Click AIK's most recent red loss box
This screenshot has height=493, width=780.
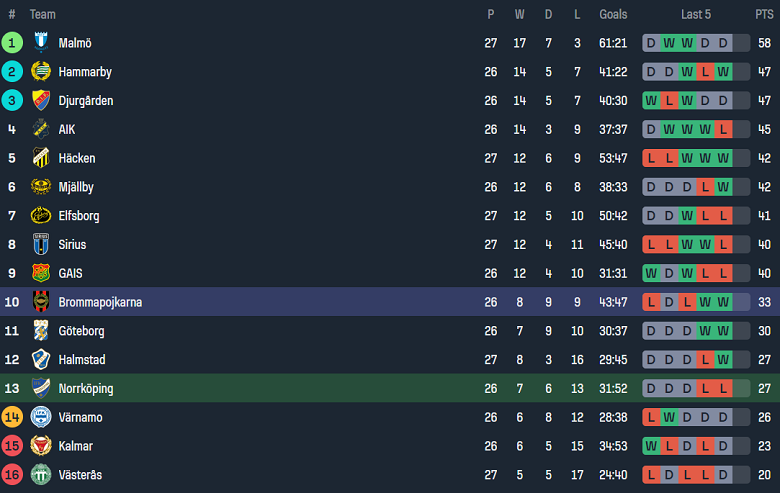(x=723, y=129)
